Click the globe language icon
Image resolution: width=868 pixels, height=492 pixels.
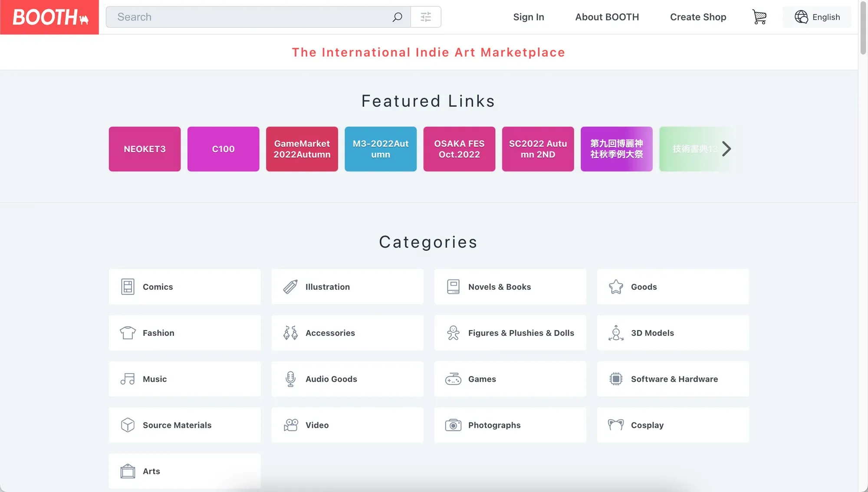click(801, 17)
